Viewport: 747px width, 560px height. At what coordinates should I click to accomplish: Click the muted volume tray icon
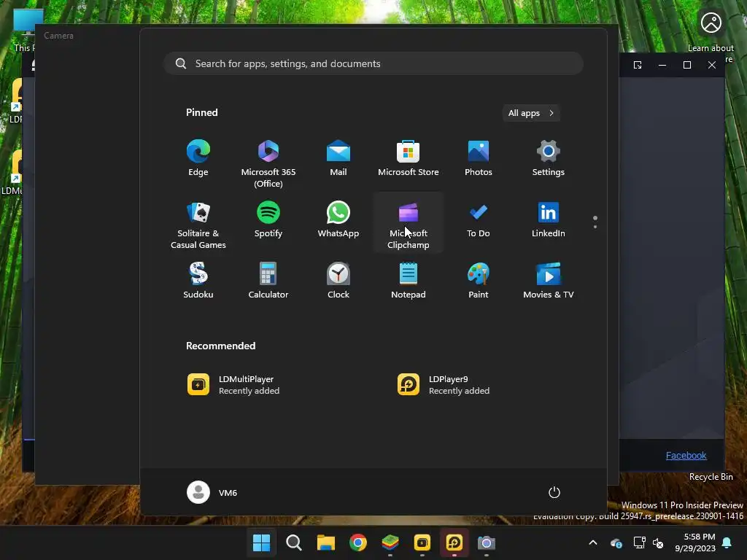point(658,542)
